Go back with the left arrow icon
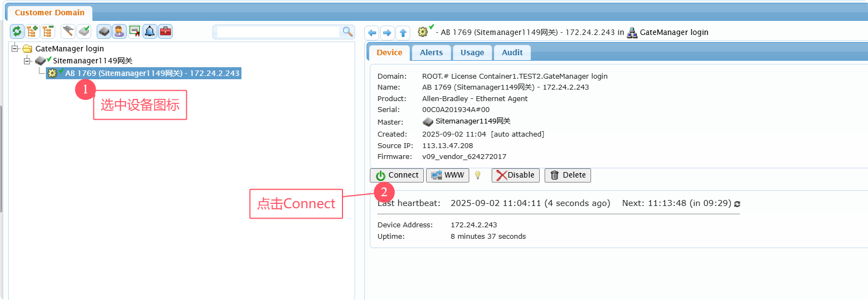 click(x=373, y=33)
